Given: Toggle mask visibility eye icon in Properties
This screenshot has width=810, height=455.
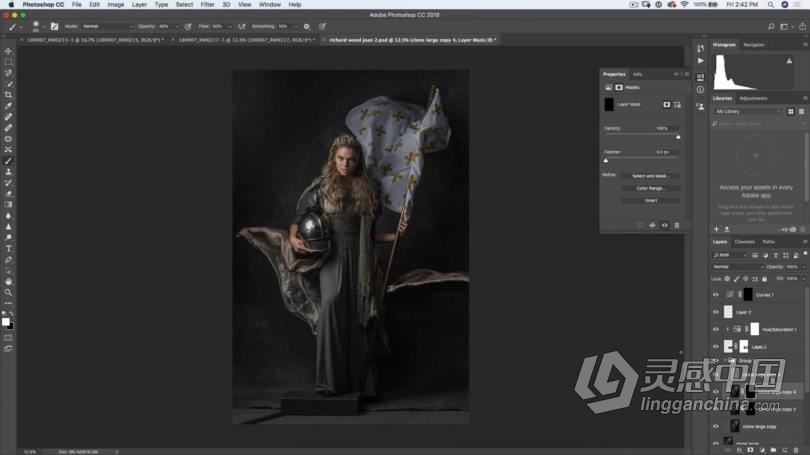Looking at the screenshot, I should point(665,225).
